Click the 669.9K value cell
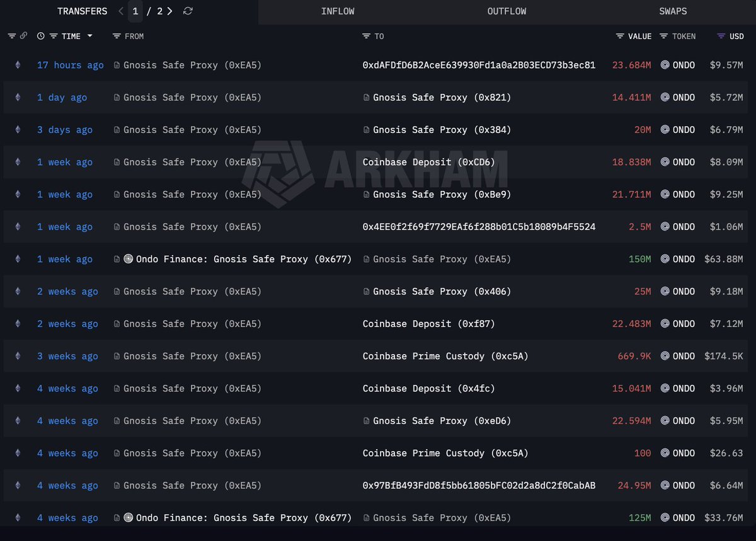This screenshot has width=756, height=541. (634, 356)
